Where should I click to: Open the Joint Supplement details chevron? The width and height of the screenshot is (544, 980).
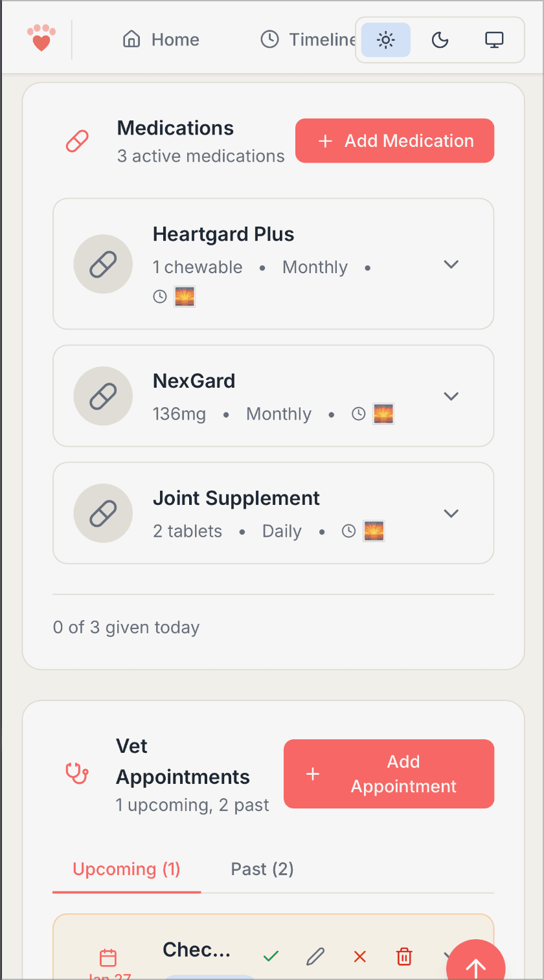coord(451,513)
